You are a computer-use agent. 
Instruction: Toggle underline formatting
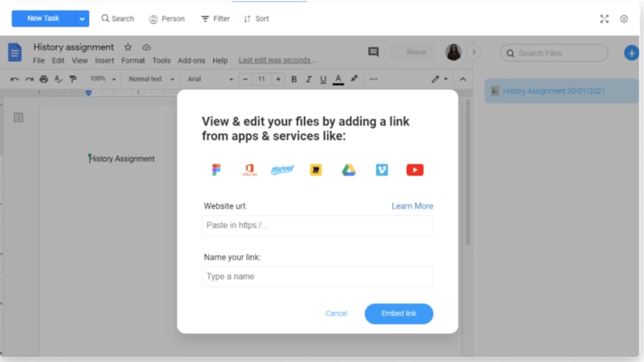tap(323, 79)
